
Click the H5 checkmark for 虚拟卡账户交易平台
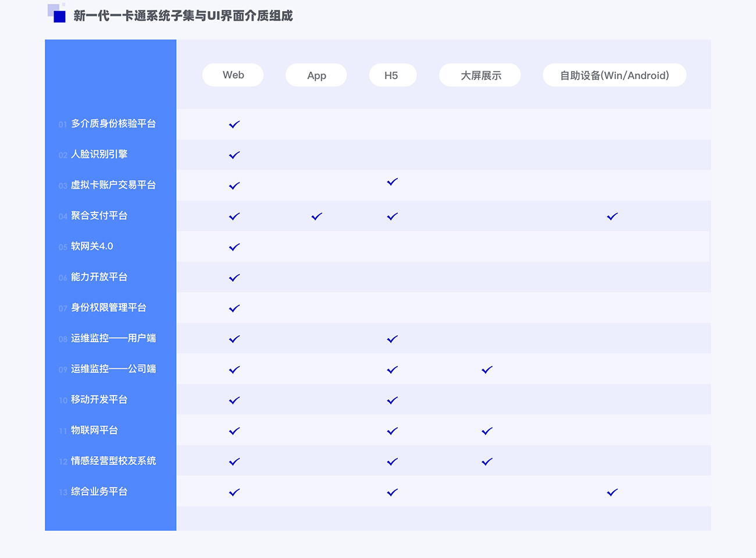(x=393, y=182)
